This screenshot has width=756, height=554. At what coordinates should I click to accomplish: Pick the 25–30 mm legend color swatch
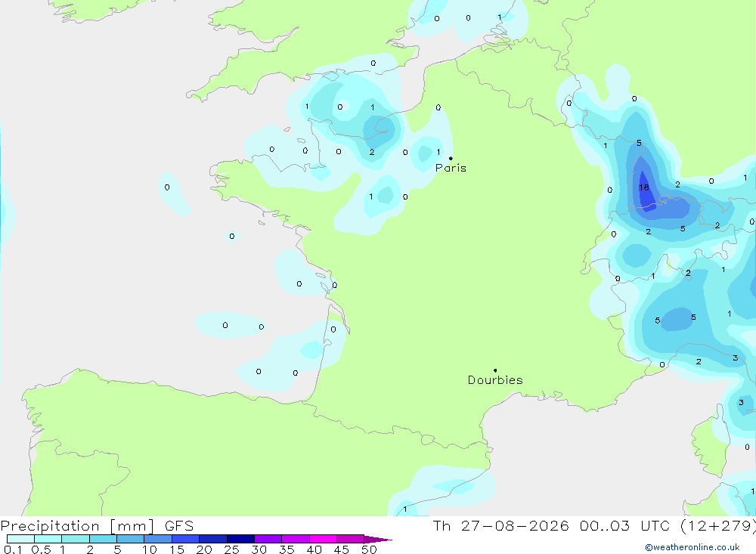coord(240,539)
